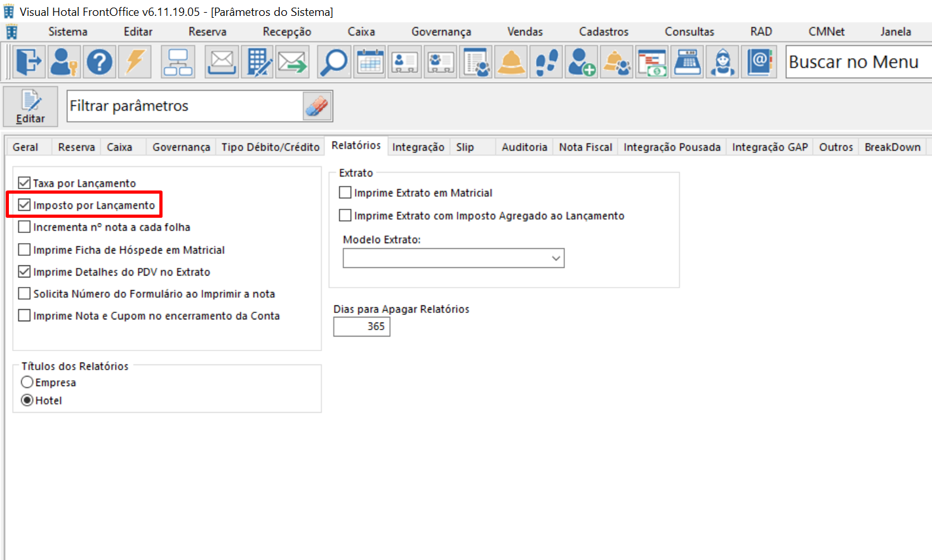Click the single guest card icon

point(405,62)
